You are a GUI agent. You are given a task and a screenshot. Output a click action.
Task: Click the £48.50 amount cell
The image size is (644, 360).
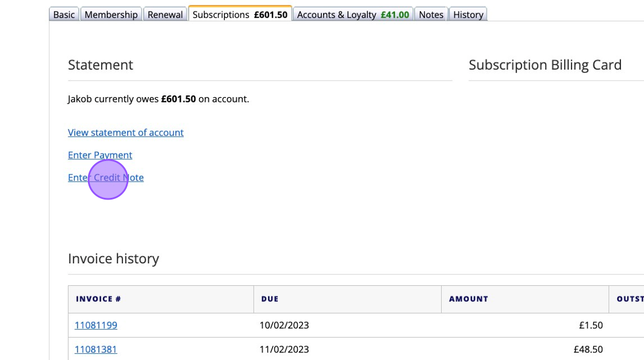(588, 349)
